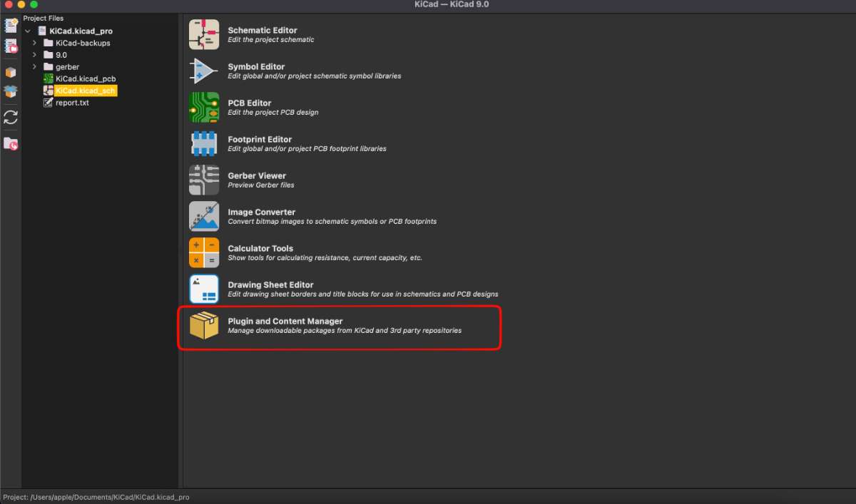Image resolution: width=856 pixels, height=504 pixels.
Task: Refresh the project tree with arrows icon
Action: (x=11, y=118)
